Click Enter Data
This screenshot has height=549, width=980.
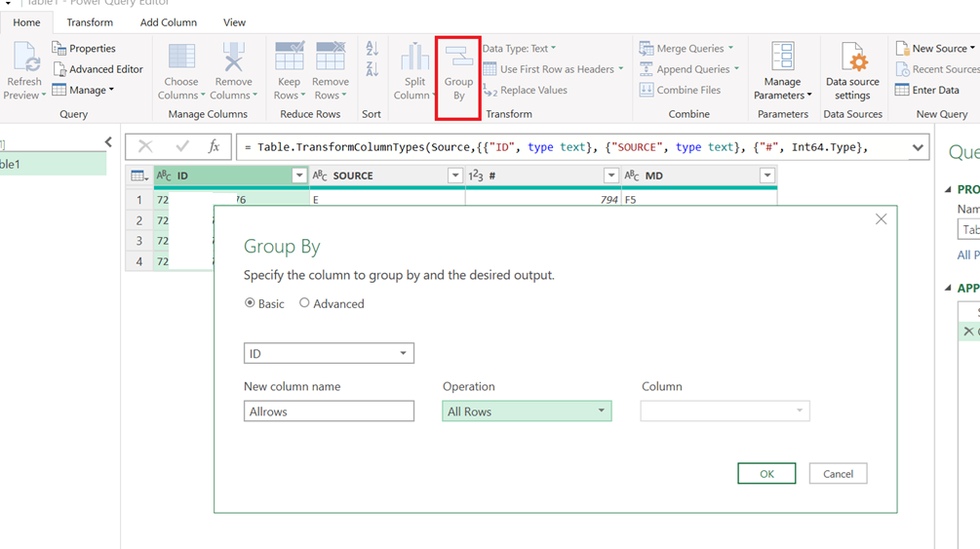click(927, 90)
